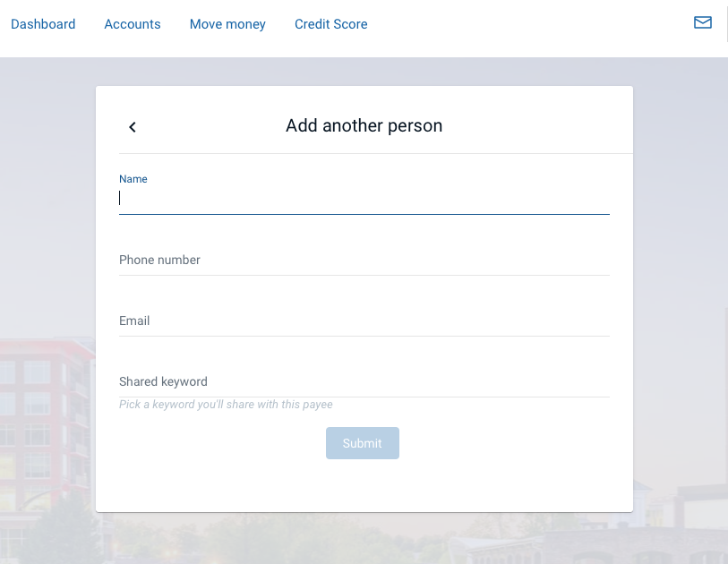Focus the Name input field
Screen dimensions: 728x564
tap(364, 198)
